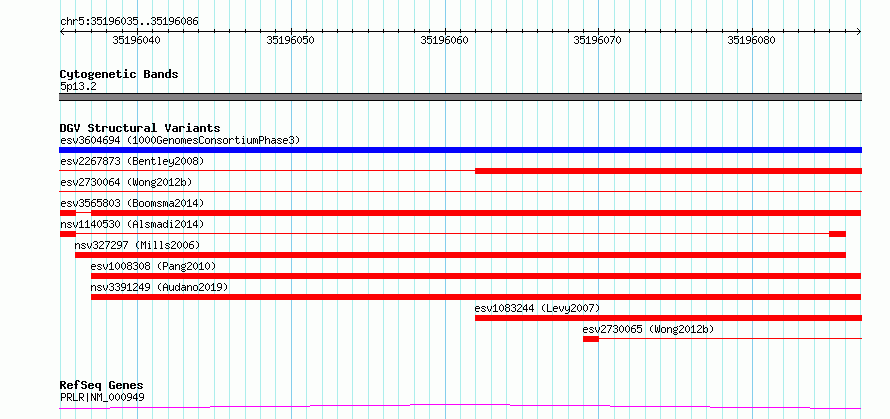Select the esv2267873 (Bentley2008) label
This screenshot has width=890, height=419.
coord(132,161)
